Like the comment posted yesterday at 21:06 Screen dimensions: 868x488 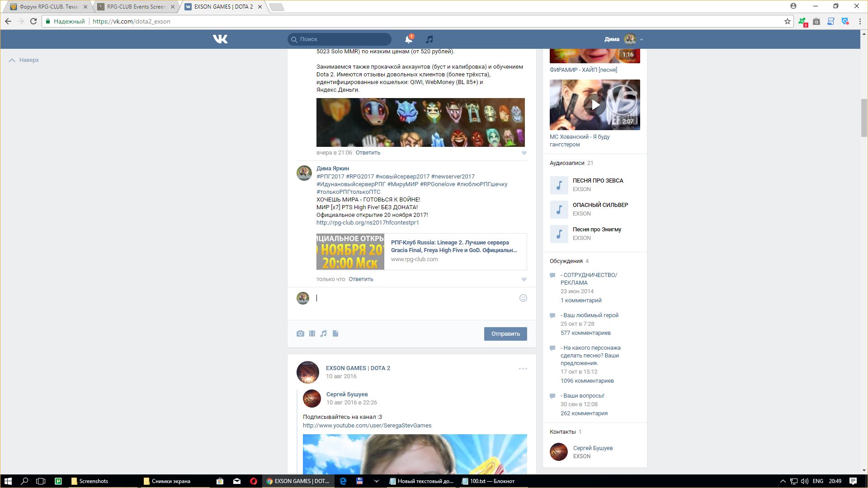pos(524,153)
